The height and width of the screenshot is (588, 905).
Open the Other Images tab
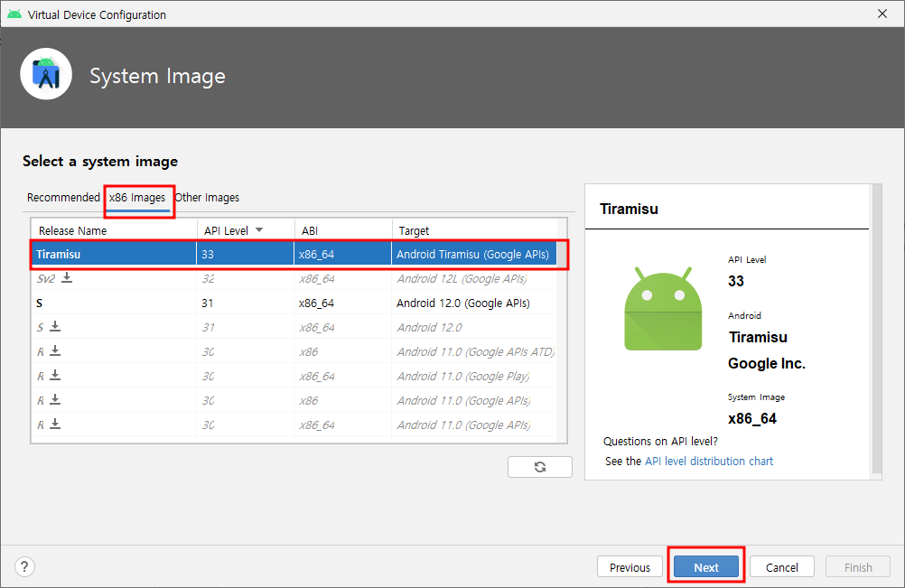coord(207,197)
